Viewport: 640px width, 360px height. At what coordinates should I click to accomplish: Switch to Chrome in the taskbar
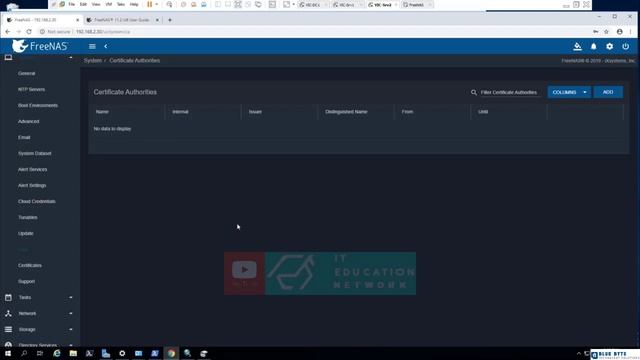(171, 353)
